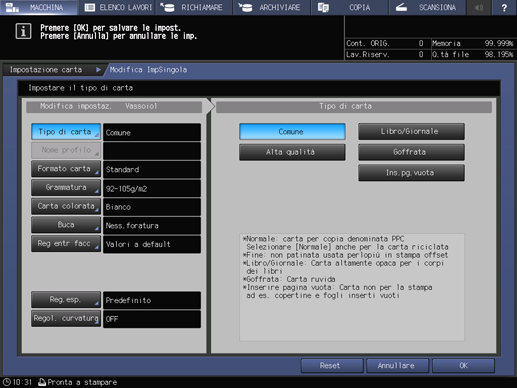Screen dimensions: 517x388
Task: Open the Formato carta setting
Action: (x=66, y=169)
